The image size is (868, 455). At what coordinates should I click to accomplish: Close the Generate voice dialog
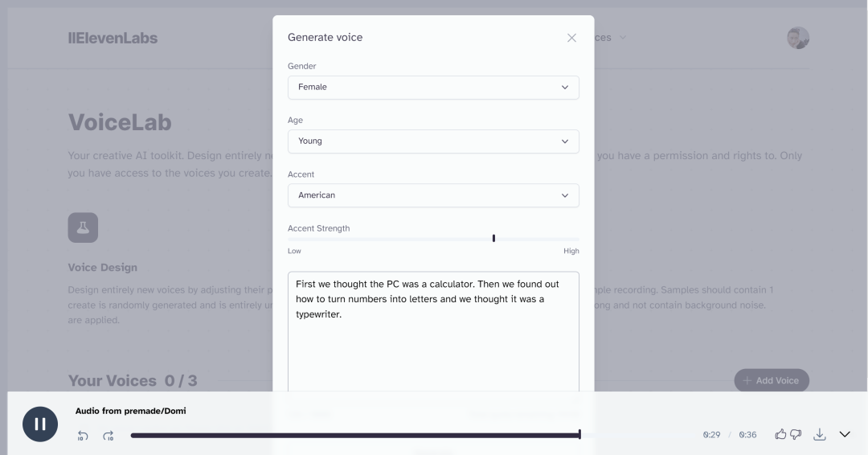(x=571, y=38)
